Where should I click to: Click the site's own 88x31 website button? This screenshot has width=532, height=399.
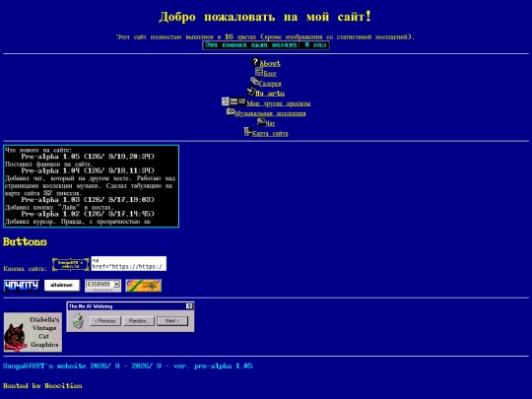click(x=71, y=264)
